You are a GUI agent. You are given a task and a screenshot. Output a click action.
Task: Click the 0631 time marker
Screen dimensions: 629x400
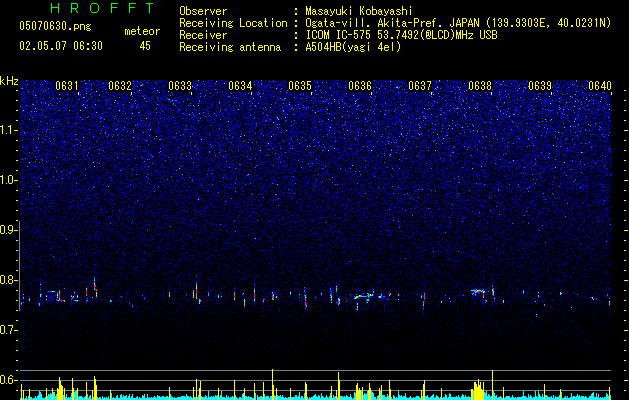pos(67,85)
